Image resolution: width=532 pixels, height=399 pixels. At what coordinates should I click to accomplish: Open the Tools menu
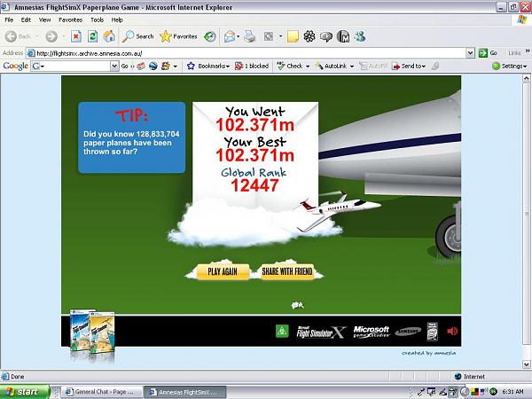tap(96, 20)
